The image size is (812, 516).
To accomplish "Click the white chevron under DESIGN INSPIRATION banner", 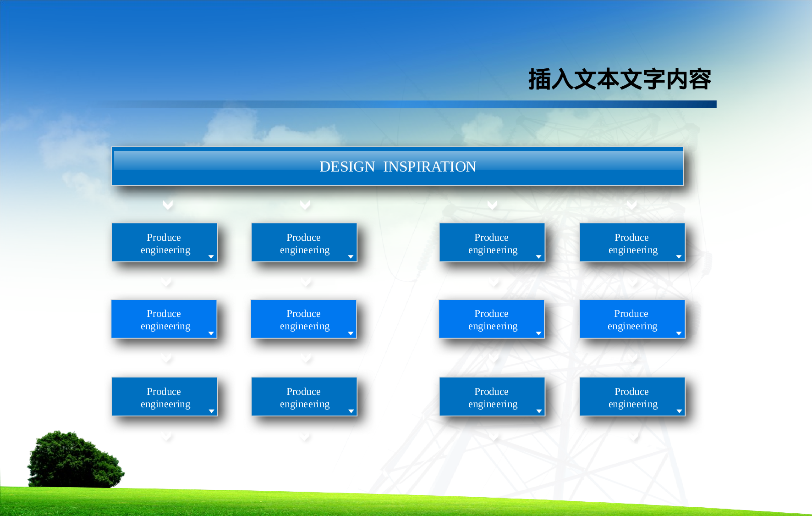I will (x=167, y=205).
